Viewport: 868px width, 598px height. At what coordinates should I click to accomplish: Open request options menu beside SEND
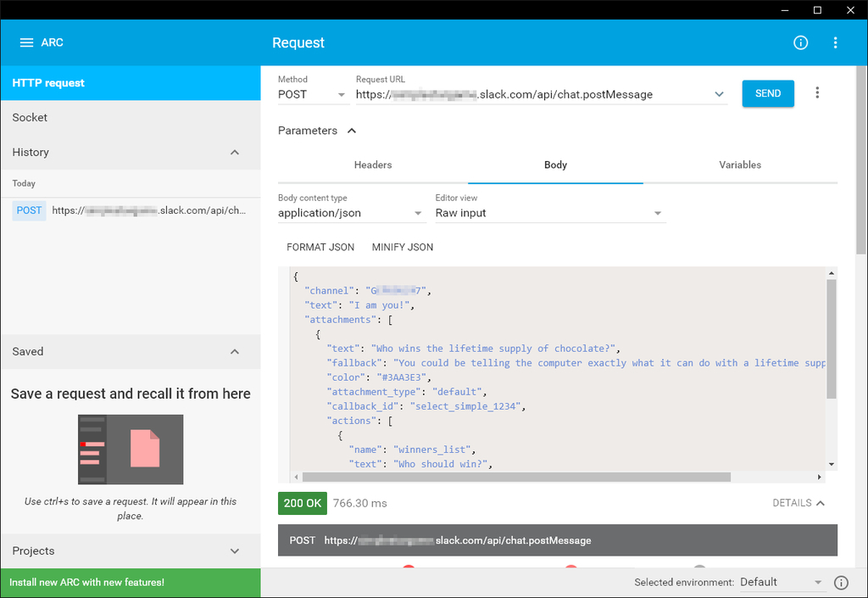click(817, 93)
